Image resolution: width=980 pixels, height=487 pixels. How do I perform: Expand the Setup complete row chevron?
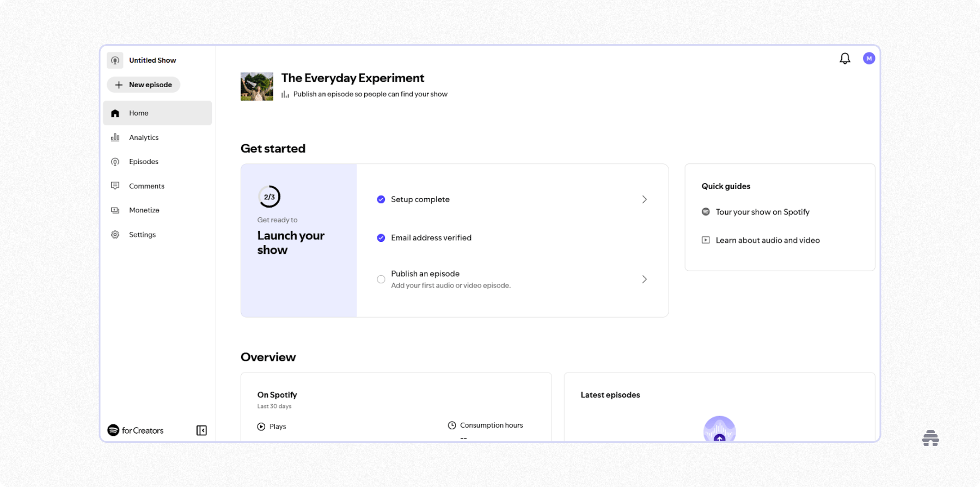(645, 199)
